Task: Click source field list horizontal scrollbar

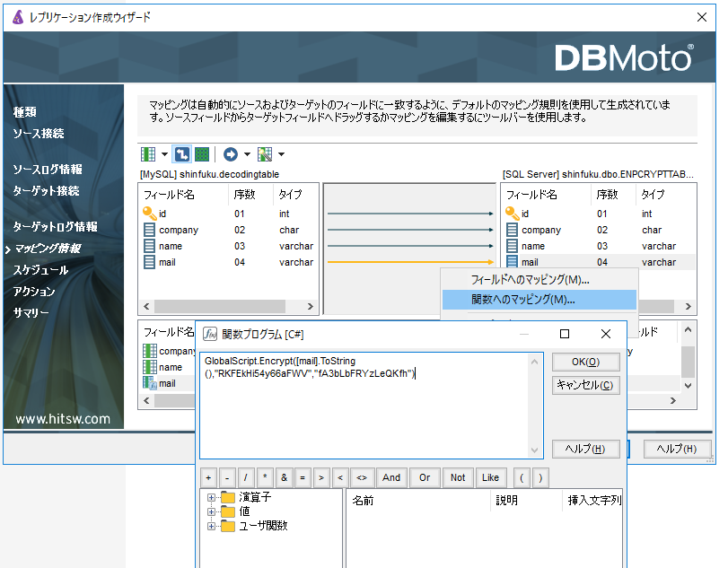Action: pyautogui.click(x=228, y=306)
